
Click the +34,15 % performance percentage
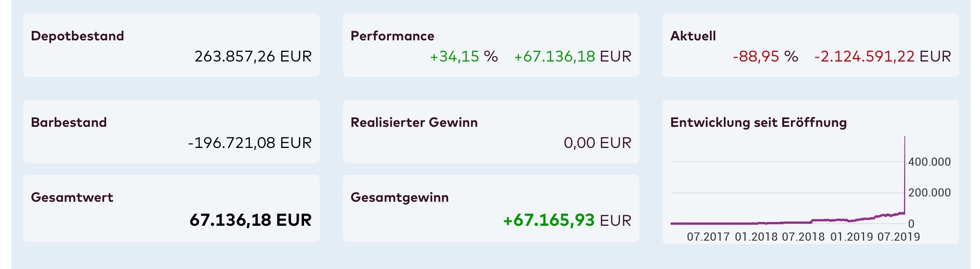pos(463,57)
